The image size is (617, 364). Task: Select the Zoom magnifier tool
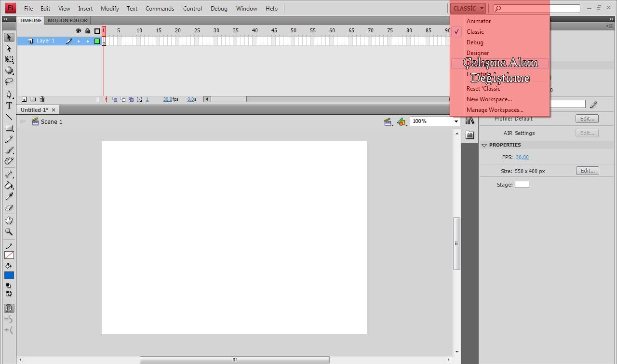point(9,231)
